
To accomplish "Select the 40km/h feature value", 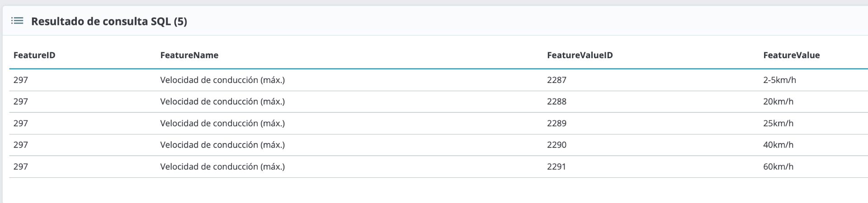I will click(778, 145).
